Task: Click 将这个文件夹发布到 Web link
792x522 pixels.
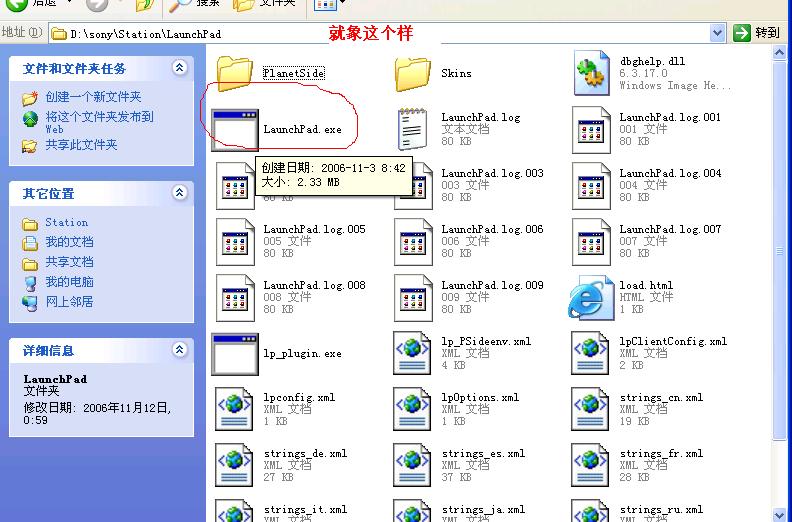Action: point(99,123)
